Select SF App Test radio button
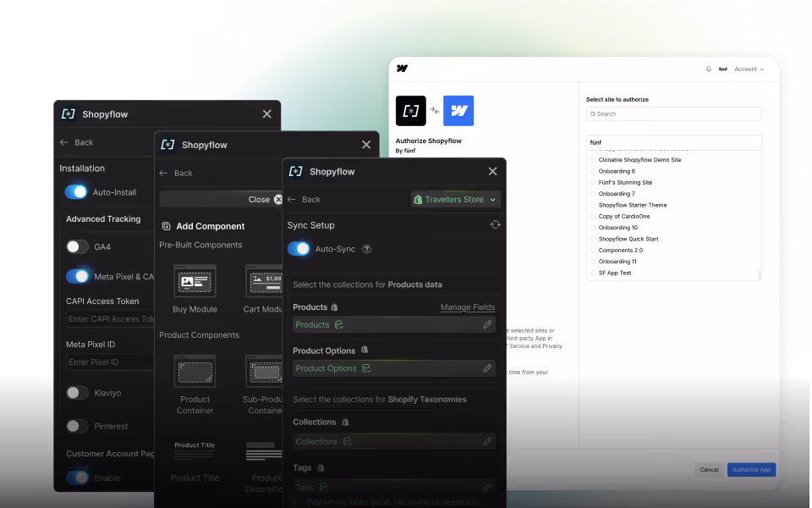Image resolution: width=812 pixels, height=508 pixels. click(593, 273)
